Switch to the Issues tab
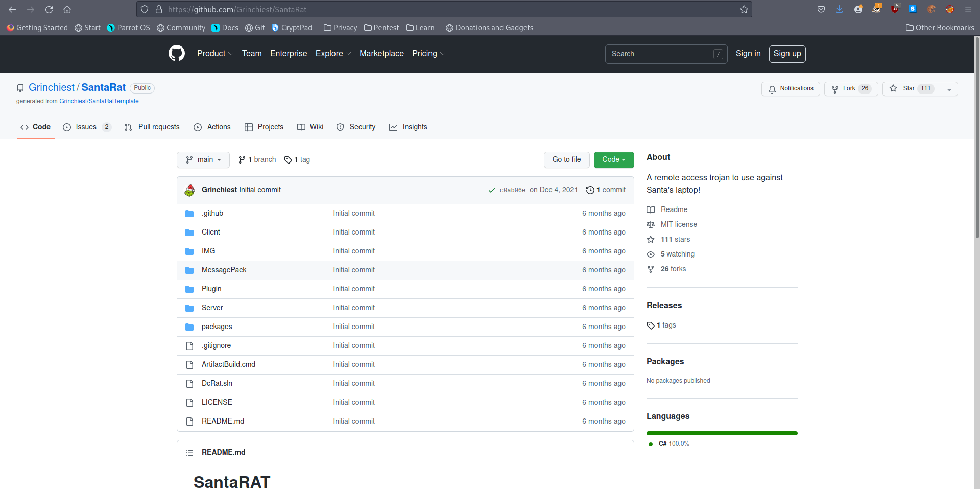The image size is (980, 489). pos(86,127)
